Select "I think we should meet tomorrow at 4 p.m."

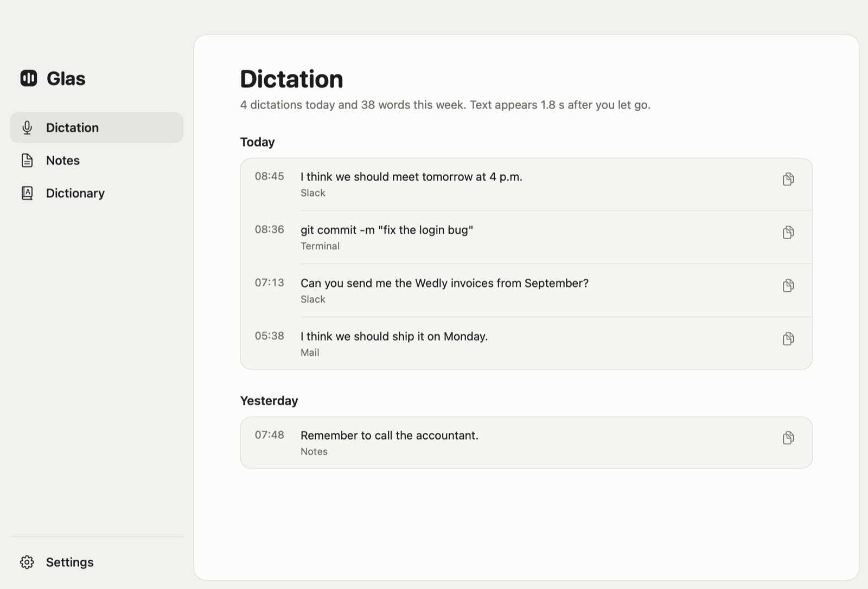point(411,177)
